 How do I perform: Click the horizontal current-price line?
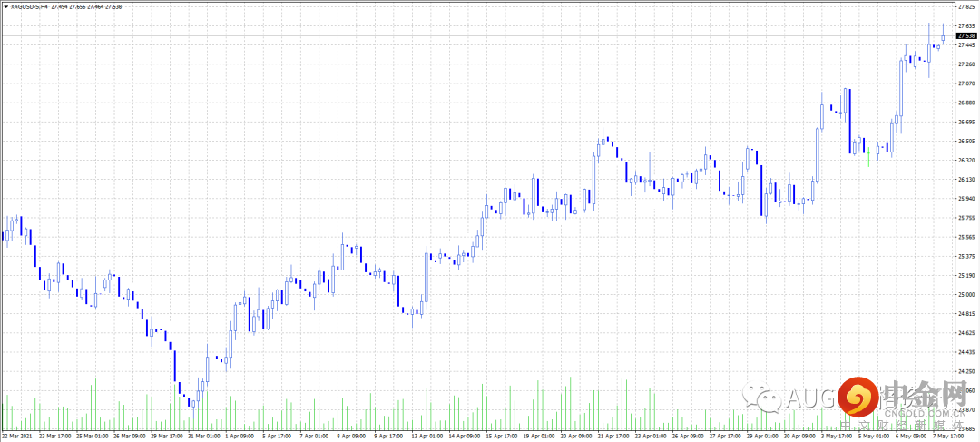(478, 35)
